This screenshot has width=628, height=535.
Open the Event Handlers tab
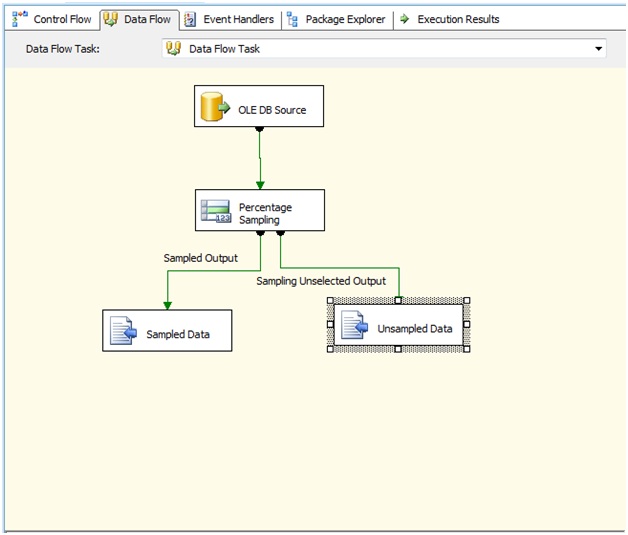(238, 19)
